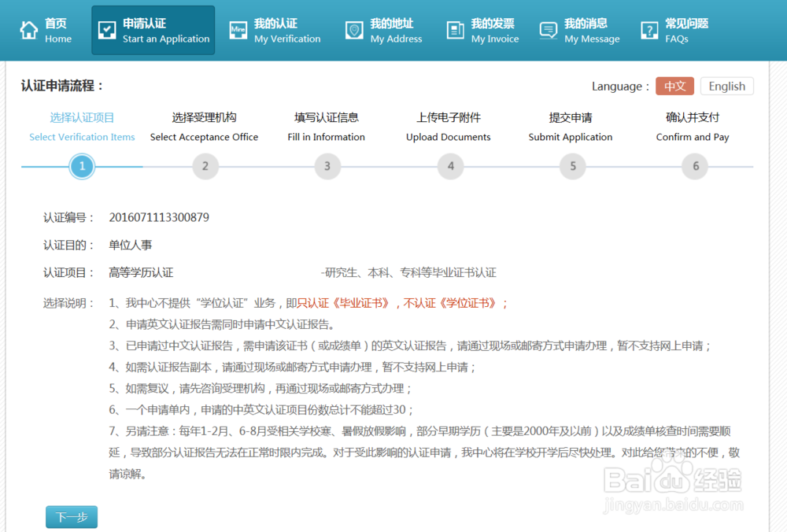The width and height of the screenshot is (787, 532).
Task: Click the Select Verification Items link
Action: point(82,136)
